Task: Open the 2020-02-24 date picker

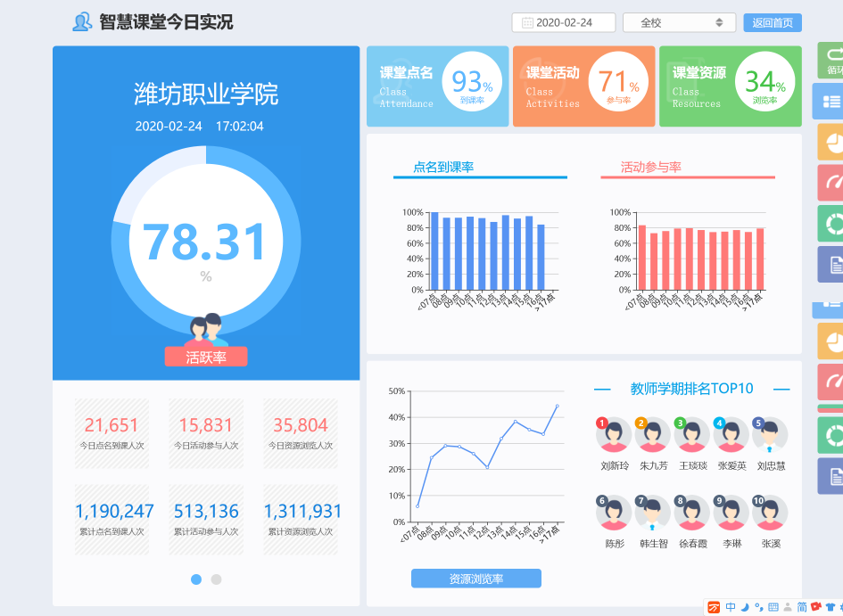Action: coord(565,23)
